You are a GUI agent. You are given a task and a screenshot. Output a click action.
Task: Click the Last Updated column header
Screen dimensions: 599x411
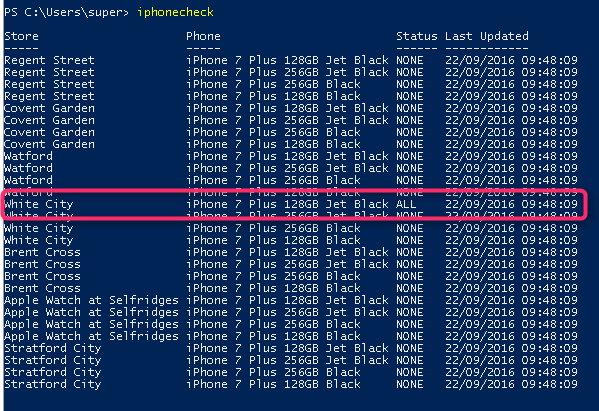coord(487,36)
